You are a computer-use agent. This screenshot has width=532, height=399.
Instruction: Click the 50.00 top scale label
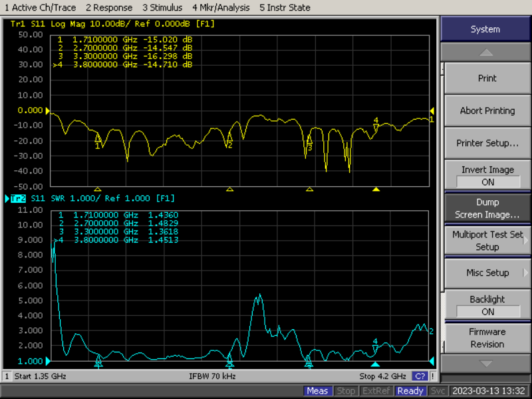coord(31,35)
